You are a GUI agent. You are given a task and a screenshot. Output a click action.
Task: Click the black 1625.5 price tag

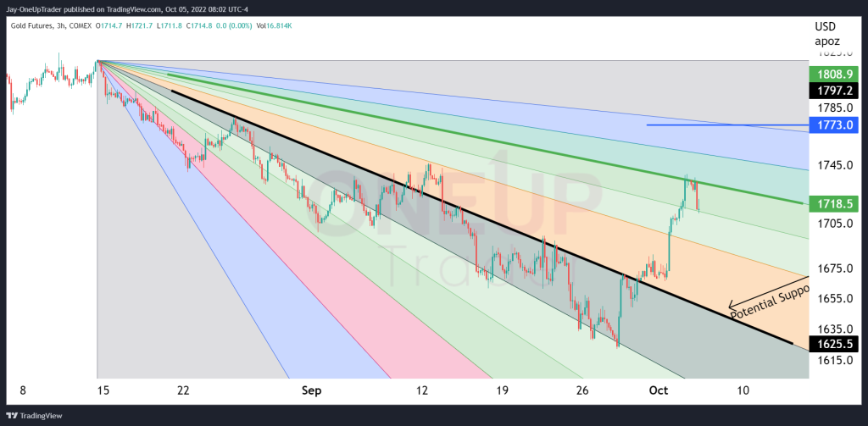[x=834, y=344]
